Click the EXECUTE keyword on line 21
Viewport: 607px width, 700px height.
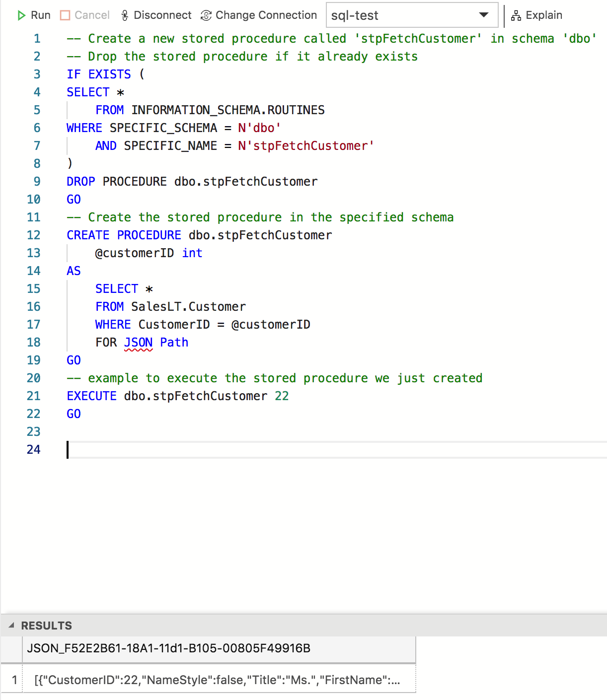(x=91, y=396)
